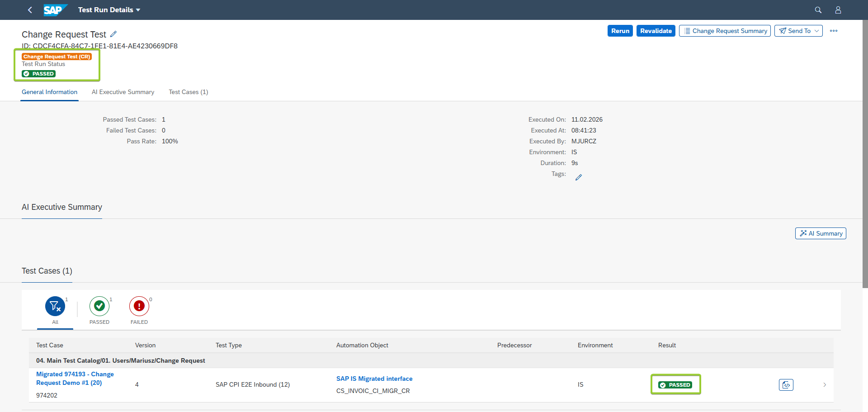Expand the test case row chevron
868x412 pixels.
point(825,385)
